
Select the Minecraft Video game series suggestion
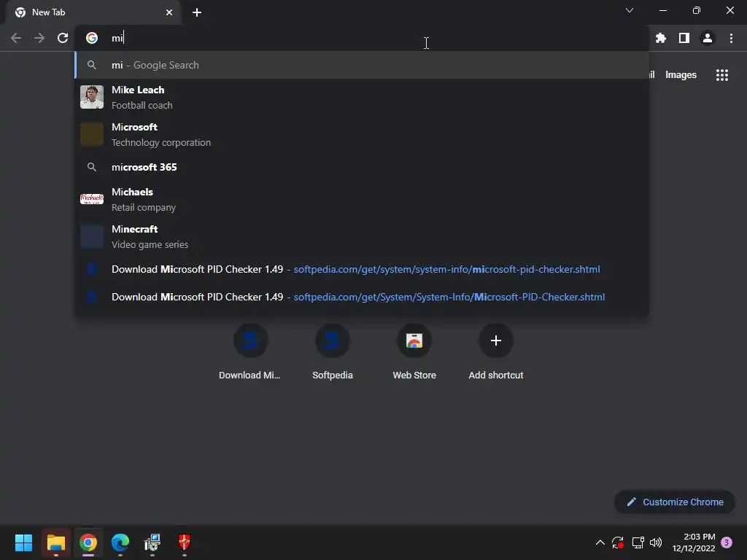(362, 236)
